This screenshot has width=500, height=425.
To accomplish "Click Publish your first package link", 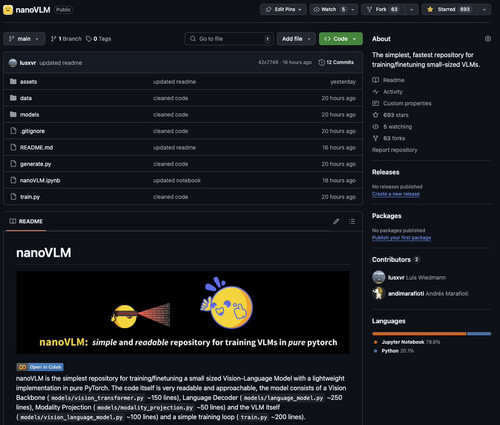I will point(401,238).
